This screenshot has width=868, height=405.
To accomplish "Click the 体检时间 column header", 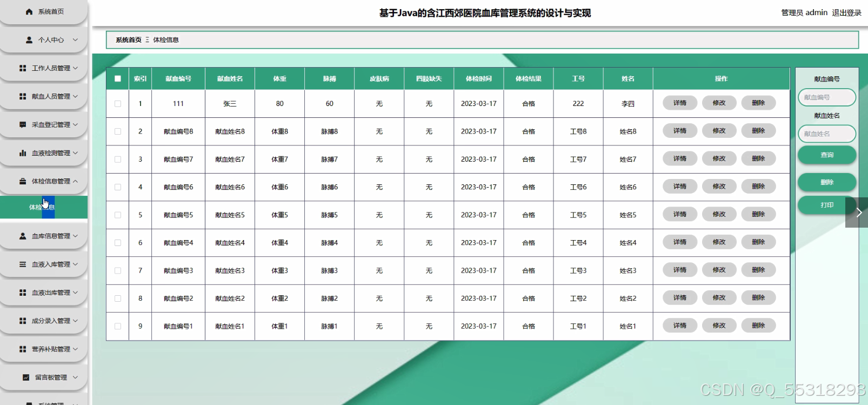I will click(x=479, y=79).
